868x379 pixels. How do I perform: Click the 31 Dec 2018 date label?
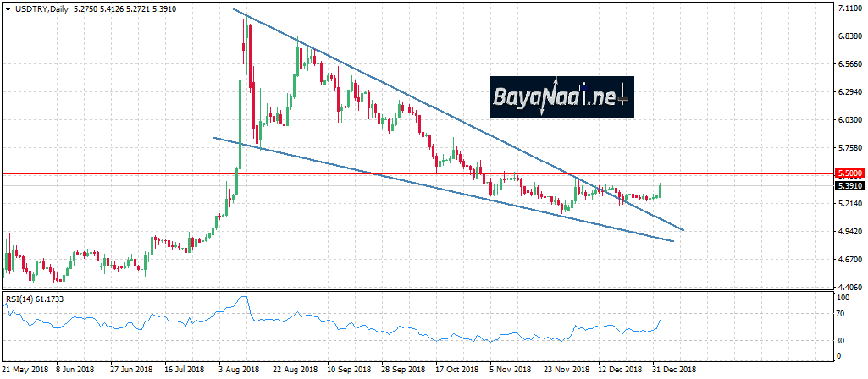[x=674, y=370]
